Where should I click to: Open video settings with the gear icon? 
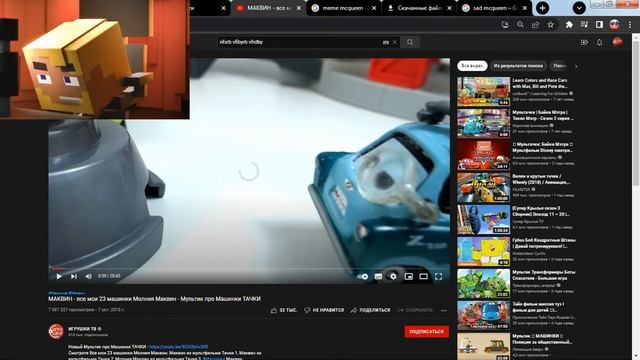tap(393, 276)
